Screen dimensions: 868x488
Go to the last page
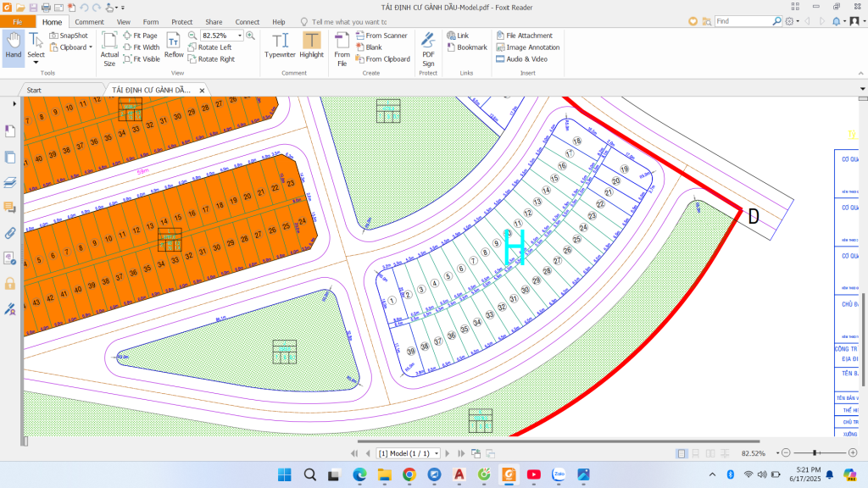(x=461, y=453)
